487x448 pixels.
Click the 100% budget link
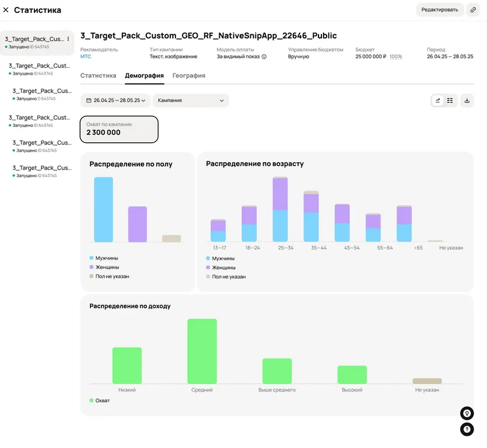tap(395, 57)
